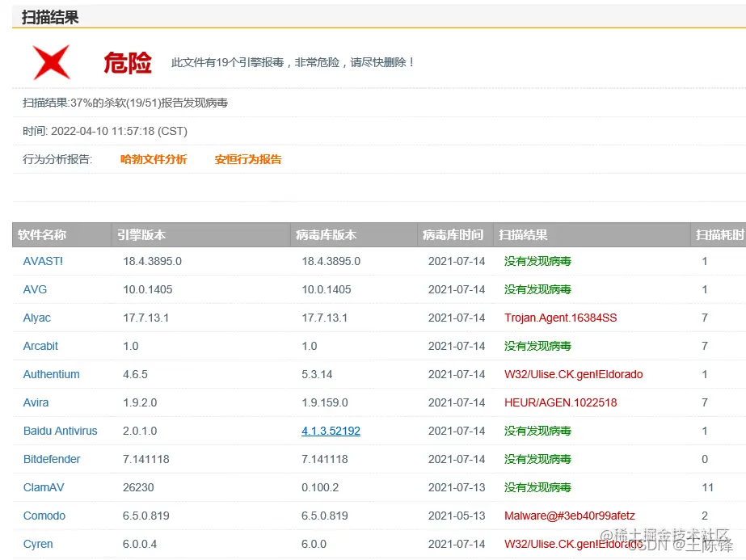The image size is (746, 560).
Task: Click AVG's 没有发现病毒 result
Action: click(537, 289)
